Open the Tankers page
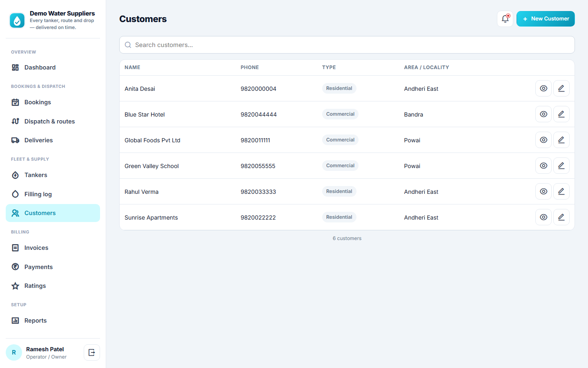Viewport: 588px width, 368px height. click(x=53, y=175)
